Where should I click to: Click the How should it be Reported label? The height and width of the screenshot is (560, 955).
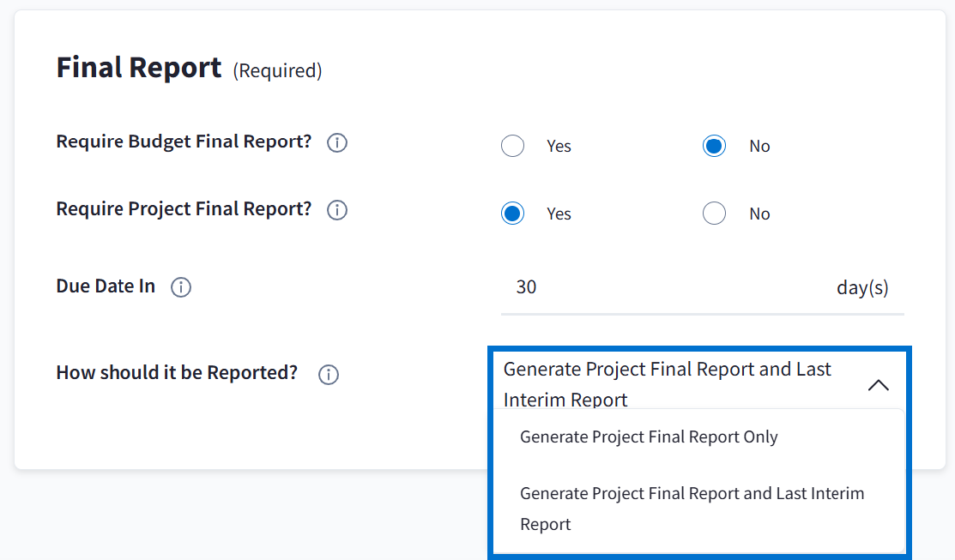(x=177, y=373)
